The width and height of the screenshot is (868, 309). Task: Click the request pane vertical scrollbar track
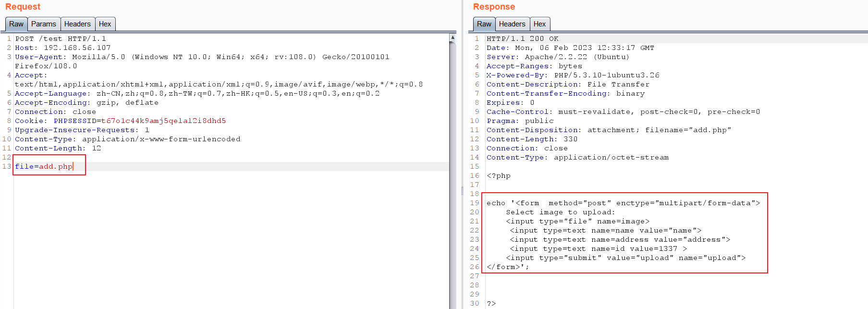[x=452, y=192]
